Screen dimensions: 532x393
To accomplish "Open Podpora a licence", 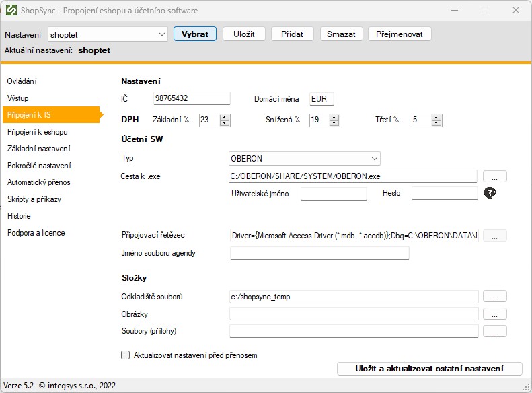I will 36,233.
